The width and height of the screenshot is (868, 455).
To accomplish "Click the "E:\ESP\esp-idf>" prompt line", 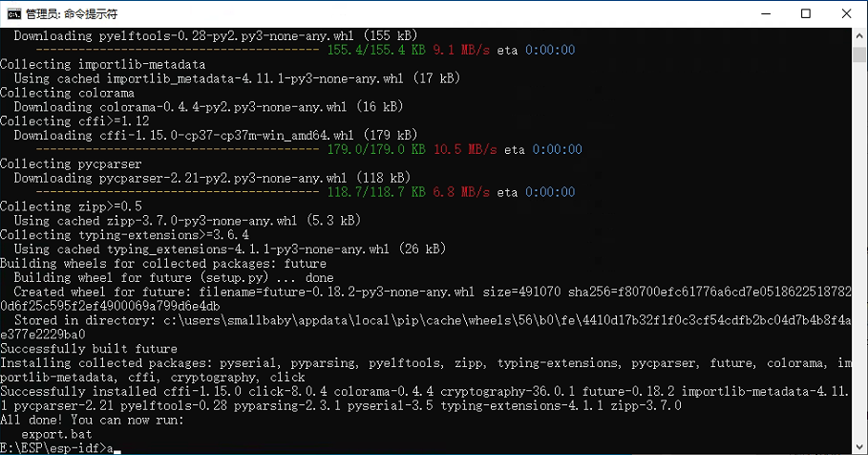I will click(53, 447).
